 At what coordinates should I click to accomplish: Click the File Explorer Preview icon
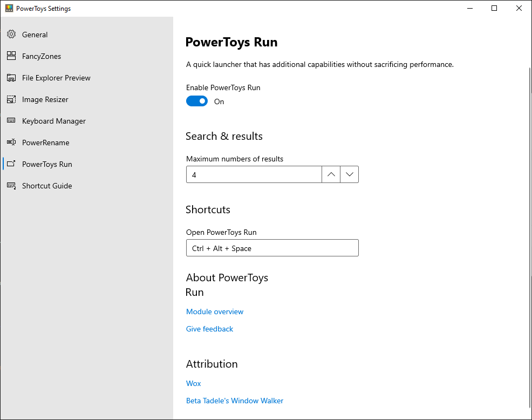pos(11,78)
